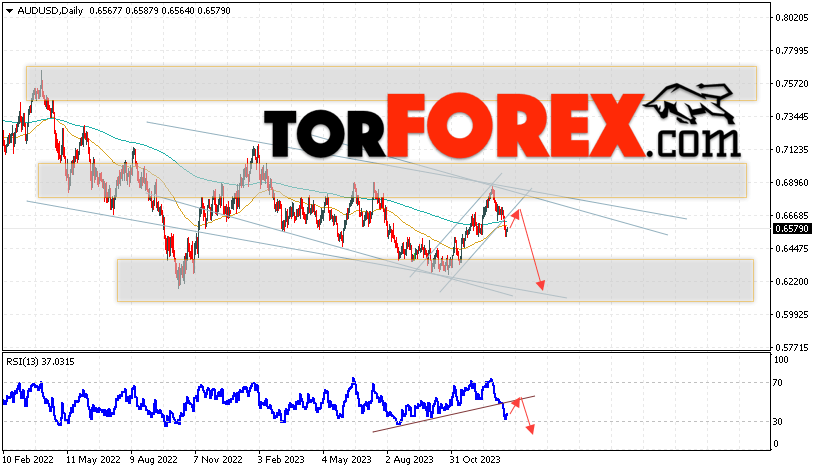Select the date label 31 Oct 2023

click(x=475, y=460)
